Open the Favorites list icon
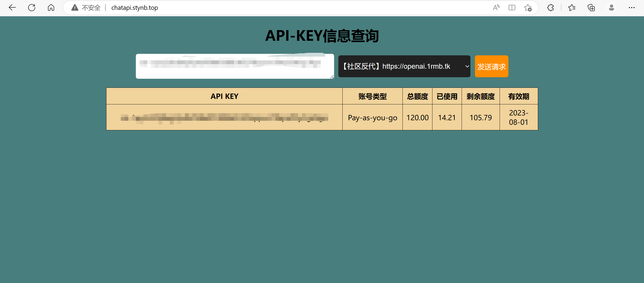Viewport: 644px width, 283px height. [572, 8]
